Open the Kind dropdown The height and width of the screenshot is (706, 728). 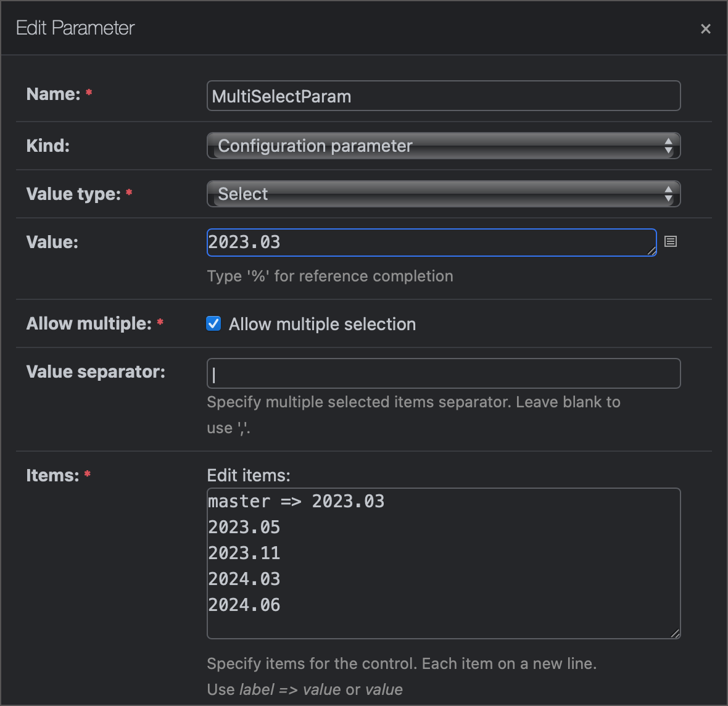point(443,146)
